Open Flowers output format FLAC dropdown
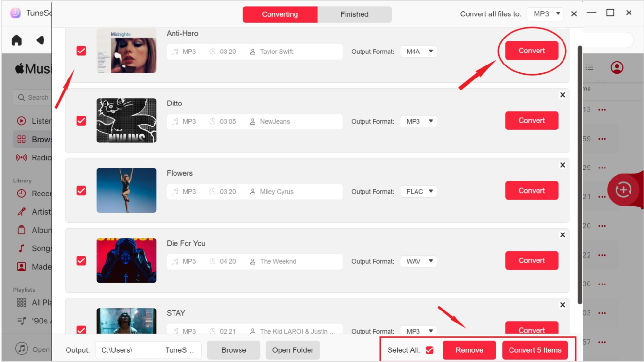This screenshot has width=644, height=362. (418, 191)
